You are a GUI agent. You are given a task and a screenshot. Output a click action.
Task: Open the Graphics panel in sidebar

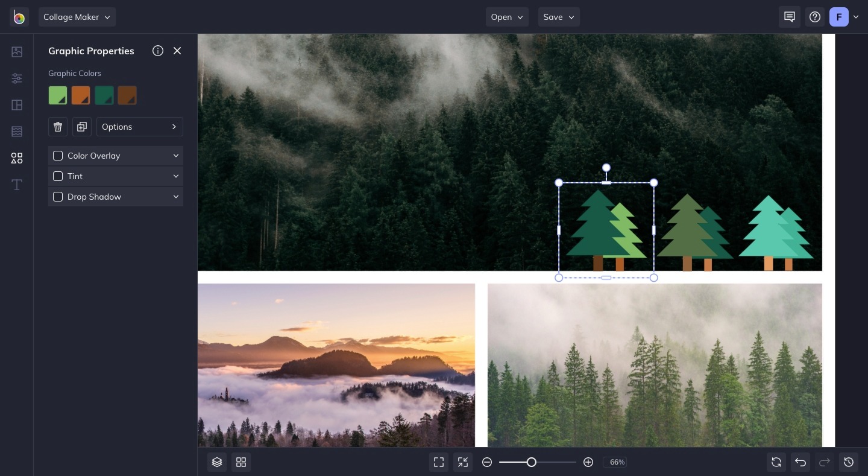coord(17,158)
